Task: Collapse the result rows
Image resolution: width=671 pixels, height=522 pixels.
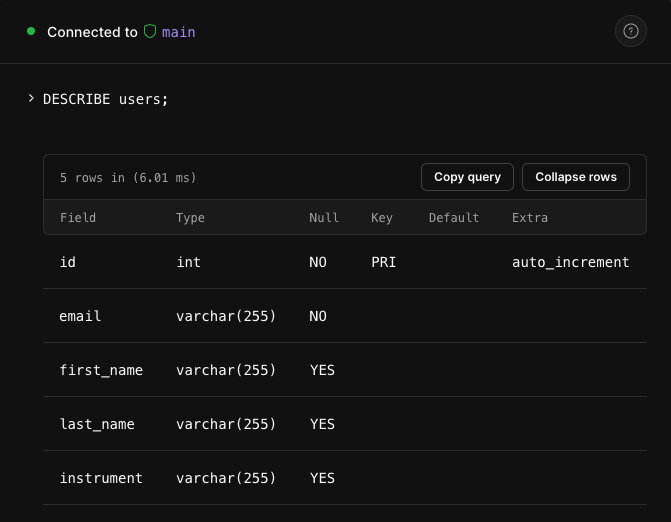Action: 575,177
